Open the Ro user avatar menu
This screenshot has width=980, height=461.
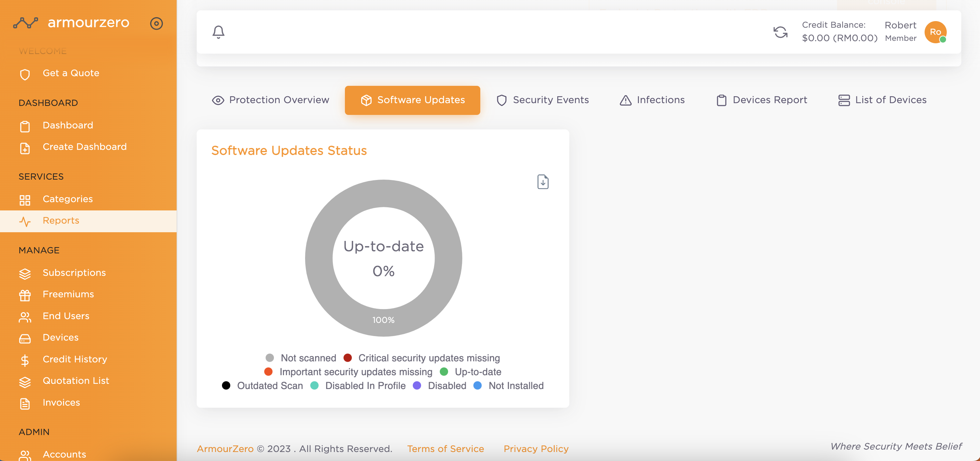click(x=935, y=32)
